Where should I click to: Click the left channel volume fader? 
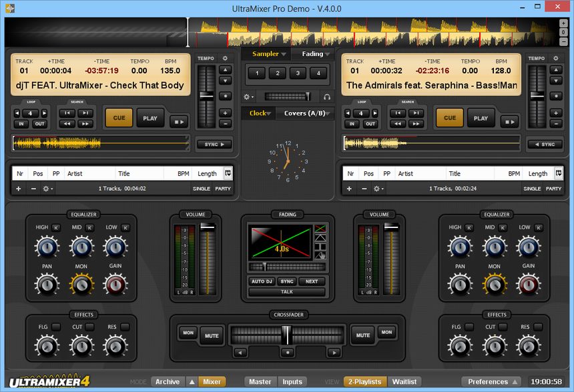click(x=208, y=259)
